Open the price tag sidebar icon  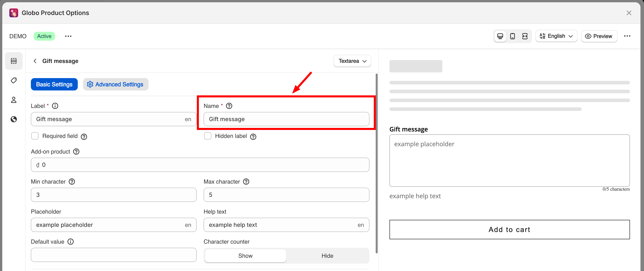coord(14,80)
